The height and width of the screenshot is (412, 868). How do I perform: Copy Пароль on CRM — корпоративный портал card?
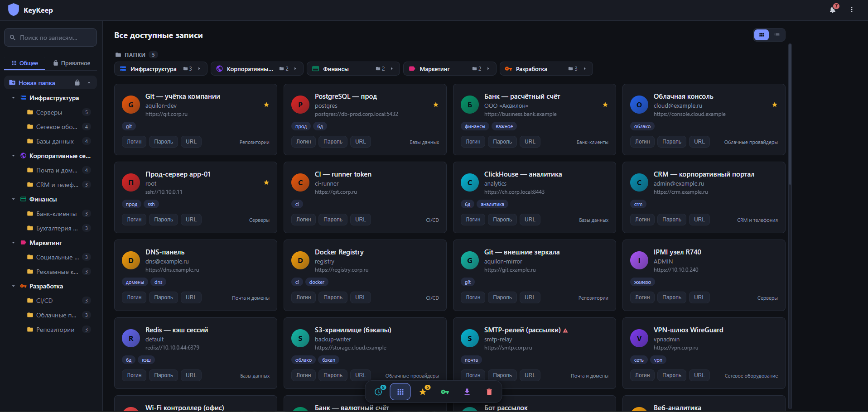[672, 220]
